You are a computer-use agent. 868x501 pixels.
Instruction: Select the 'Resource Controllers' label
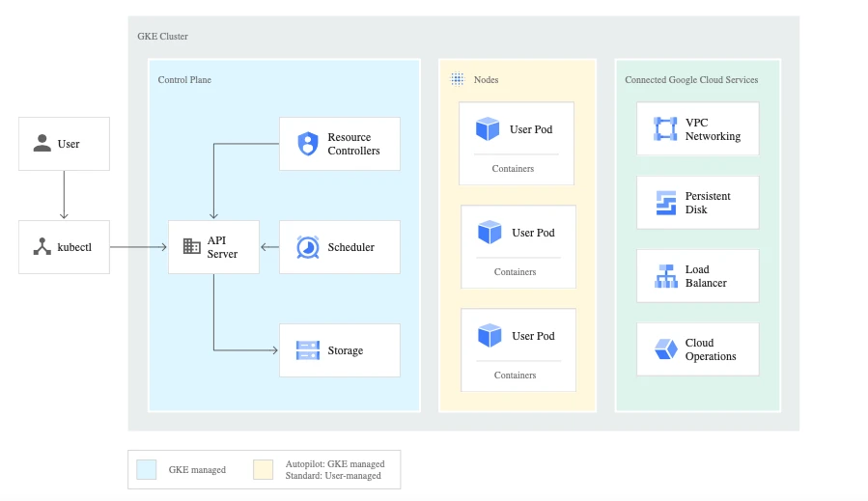(x=353, y=144)
